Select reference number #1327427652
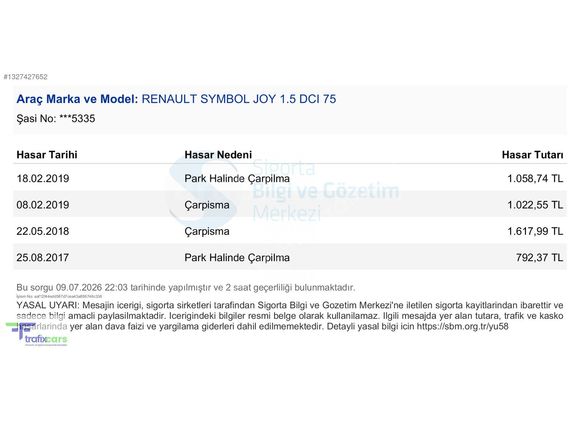Screen dimensions: 580x435 point(26,77)
